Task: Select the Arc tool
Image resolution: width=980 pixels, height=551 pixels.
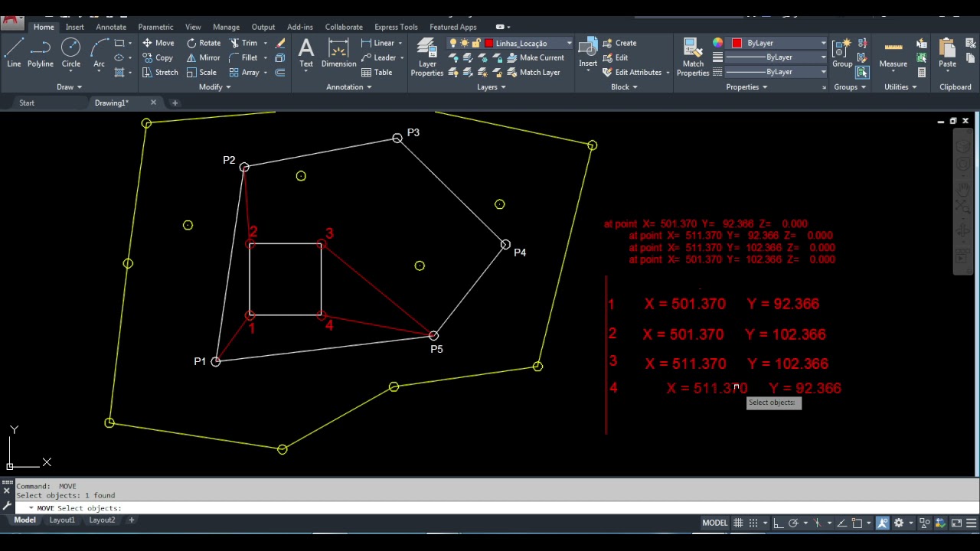Action: click(99, 53)
